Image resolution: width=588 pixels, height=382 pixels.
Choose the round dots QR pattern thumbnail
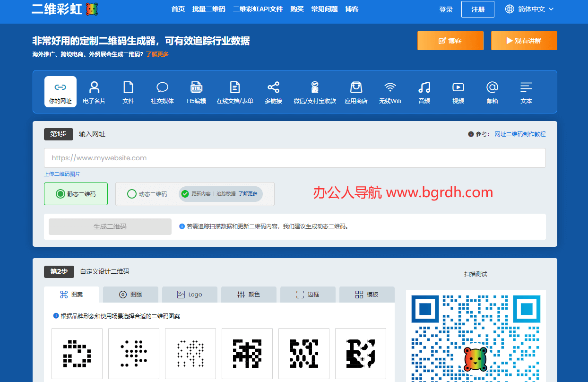tap(134, 354)
